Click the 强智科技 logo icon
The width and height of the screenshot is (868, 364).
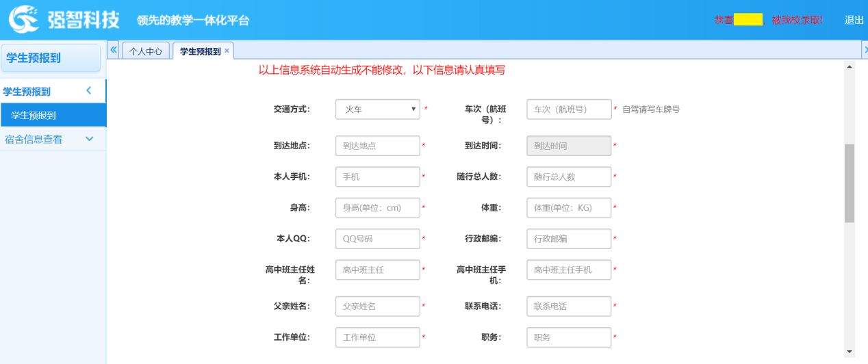point(23,19)
